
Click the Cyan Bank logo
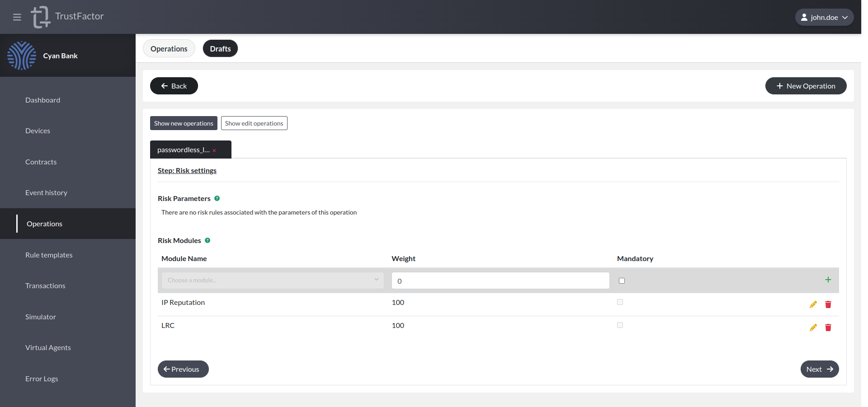click(x=22, y=56)
